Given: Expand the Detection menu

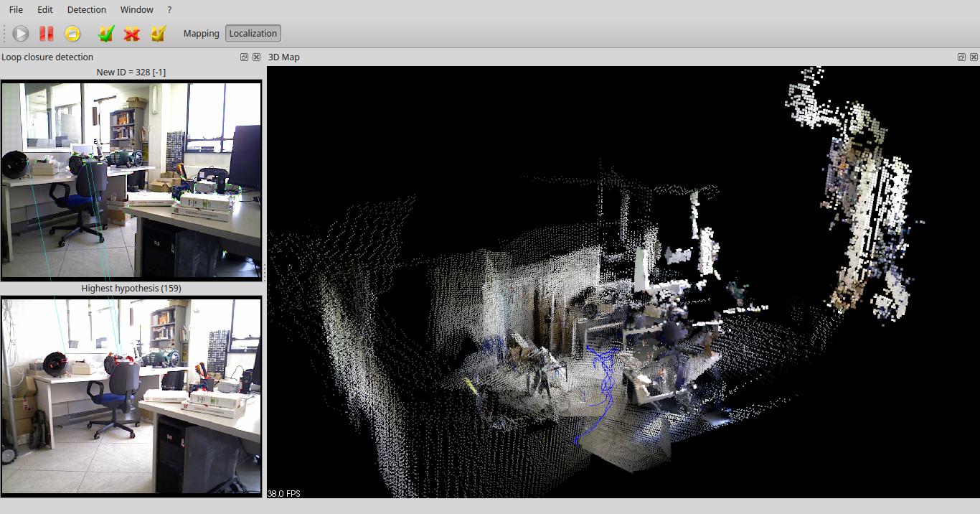Looking at the screenshot, I should coord(86,10).
